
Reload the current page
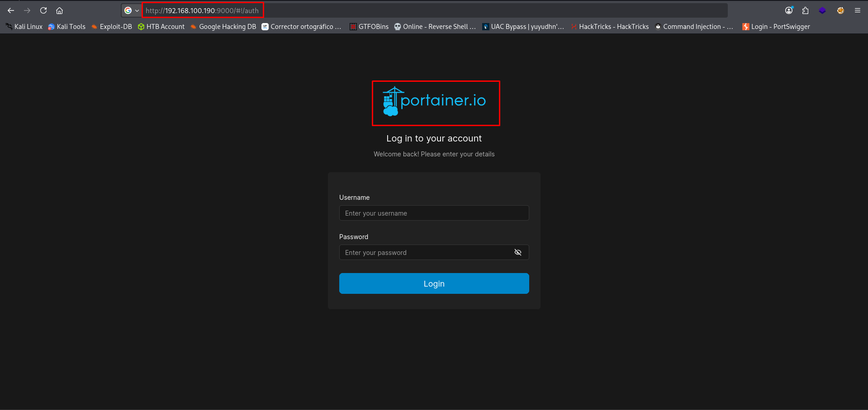point(43,10)
